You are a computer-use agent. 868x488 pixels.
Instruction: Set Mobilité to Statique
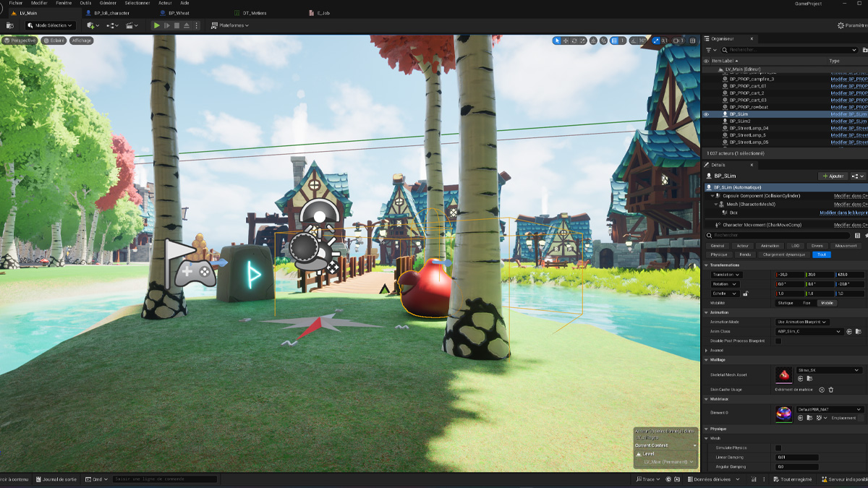[785, 303]
